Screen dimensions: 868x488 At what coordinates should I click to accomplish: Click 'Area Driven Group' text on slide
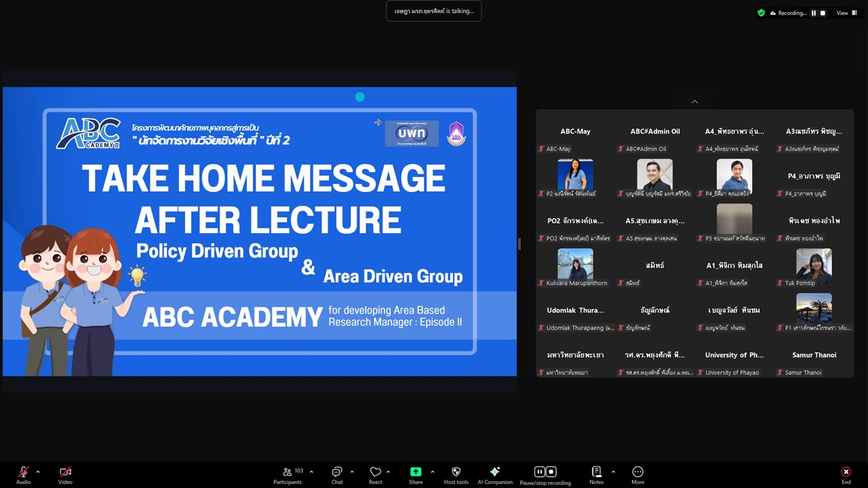(393, 276)
